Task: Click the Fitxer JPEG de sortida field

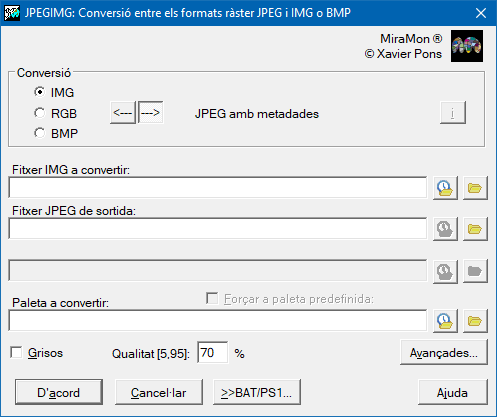Action: pos(218,229)
